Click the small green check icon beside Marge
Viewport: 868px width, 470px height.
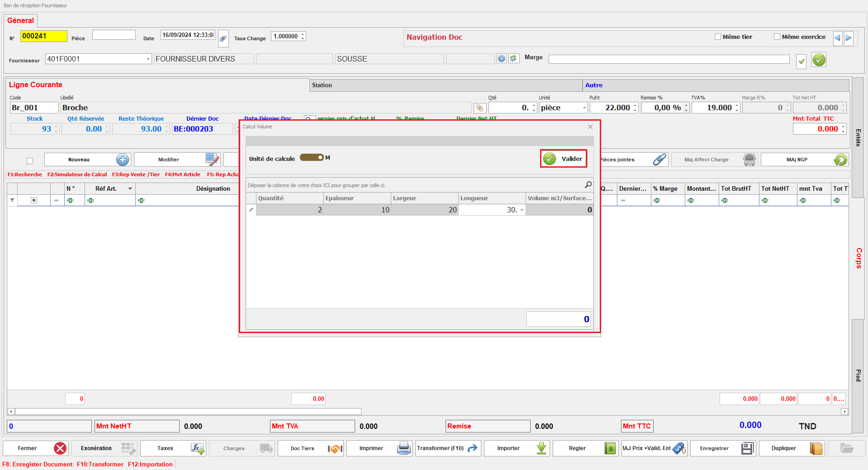pyautogui.click(x=801, y=61)
